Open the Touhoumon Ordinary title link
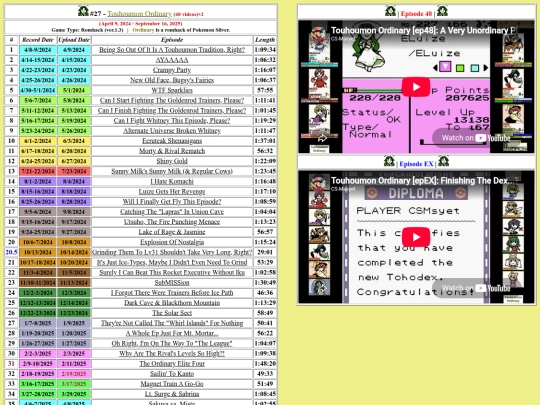540x405 pixels. 139,14
